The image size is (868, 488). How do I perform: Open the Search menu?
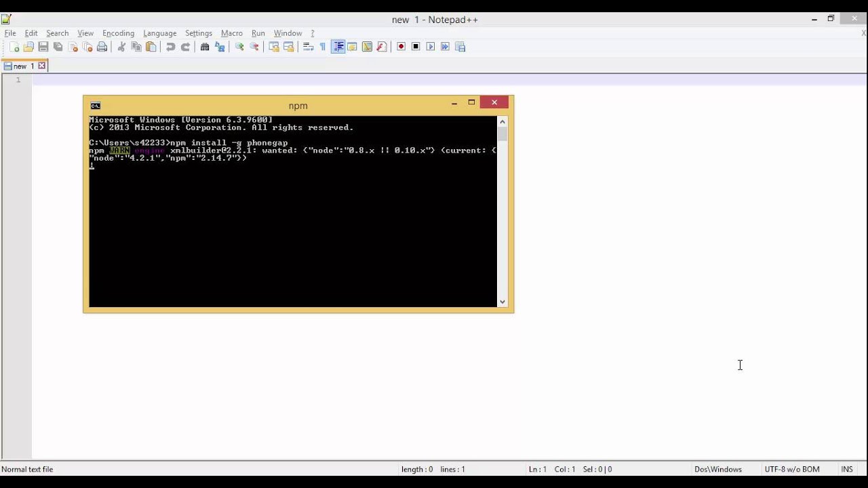[58, 33]
